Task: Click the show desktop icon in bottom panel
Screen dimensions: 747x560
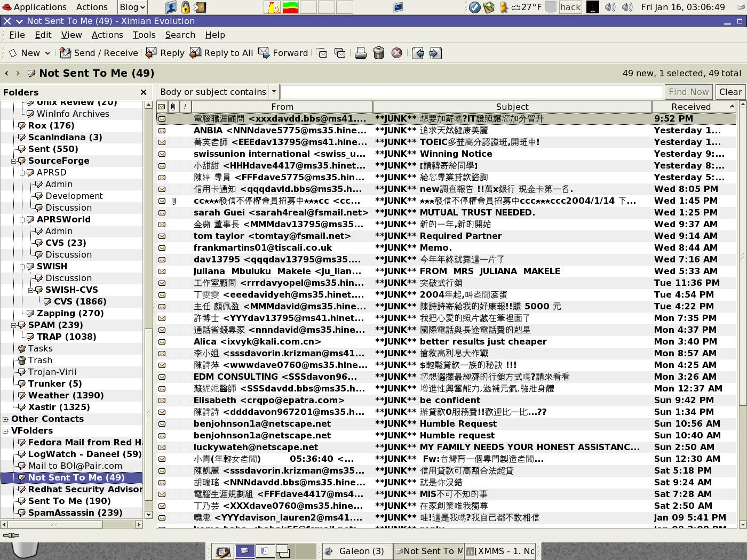Action: tap(223, 551)
